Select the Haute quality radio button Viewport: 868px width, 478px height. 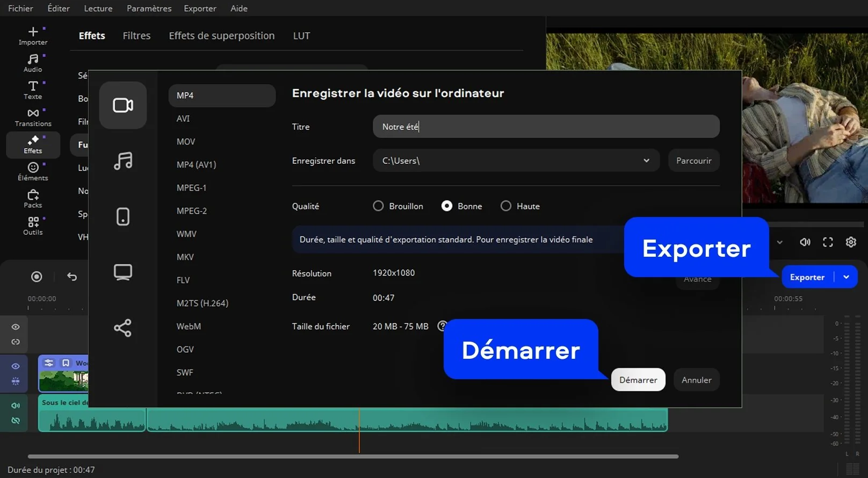tap(506, 206)
